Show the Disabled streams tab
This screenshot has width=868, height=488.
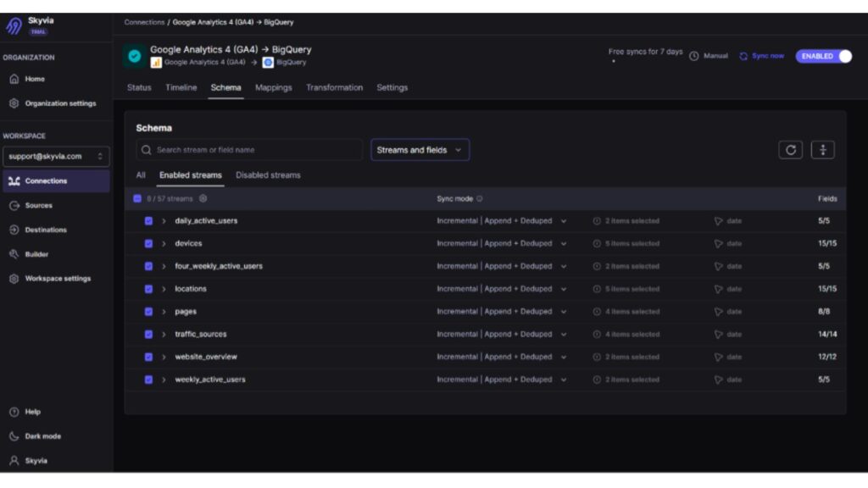tap(268, 175)
